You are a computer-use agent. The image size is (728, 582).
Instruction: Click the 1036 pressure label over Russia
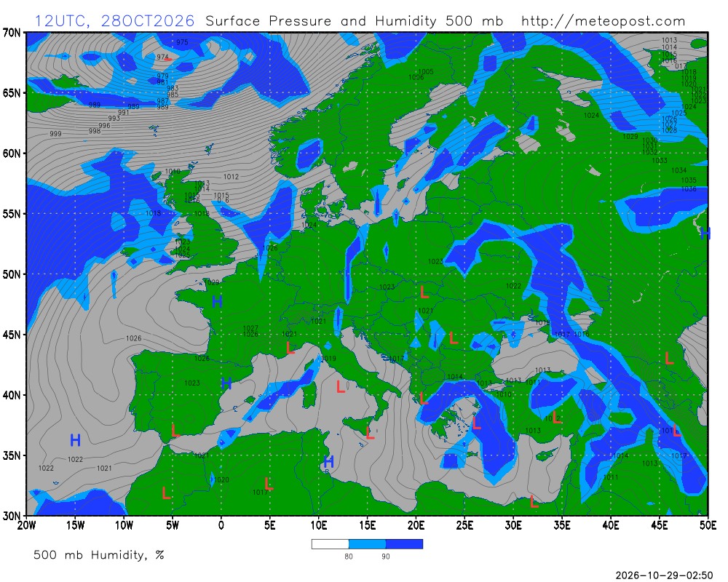689,189
